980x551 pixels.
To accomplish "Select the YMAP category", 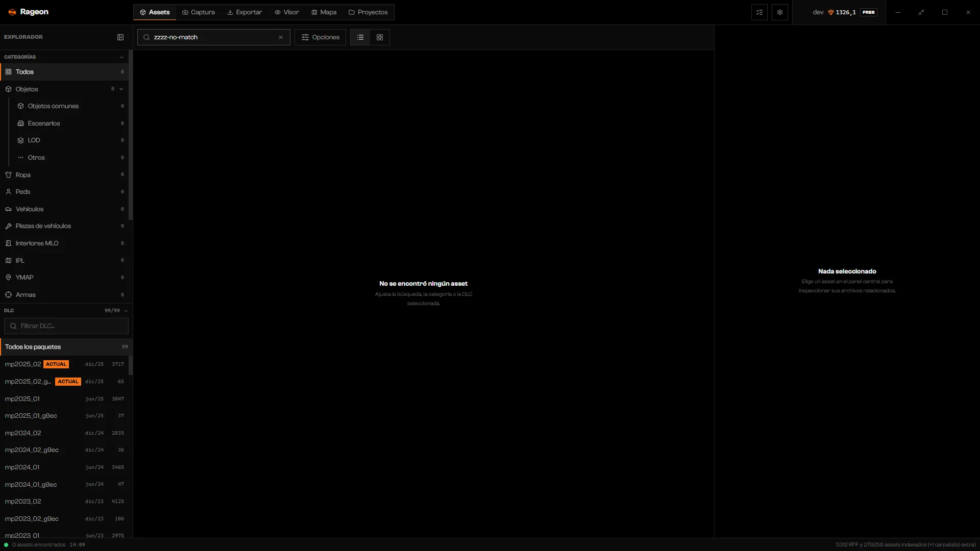I will click(x=64, y=278).
